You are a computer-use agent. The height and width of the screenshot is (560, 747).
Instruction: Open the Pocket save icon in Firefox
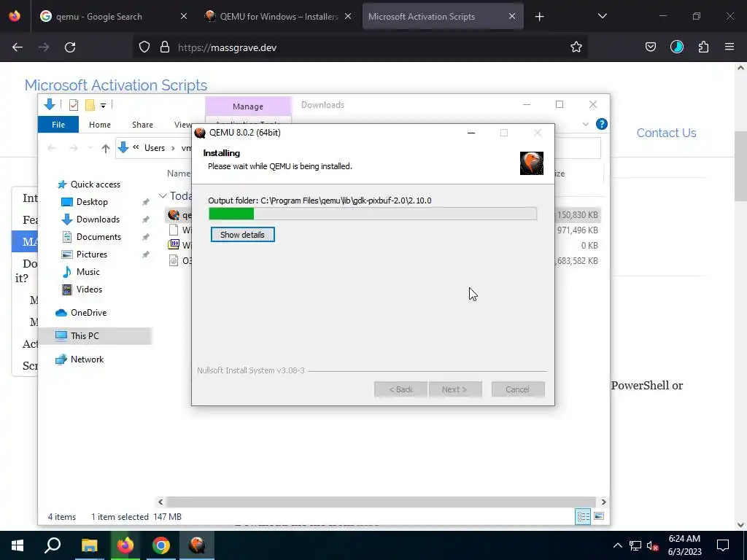point(650,47)
